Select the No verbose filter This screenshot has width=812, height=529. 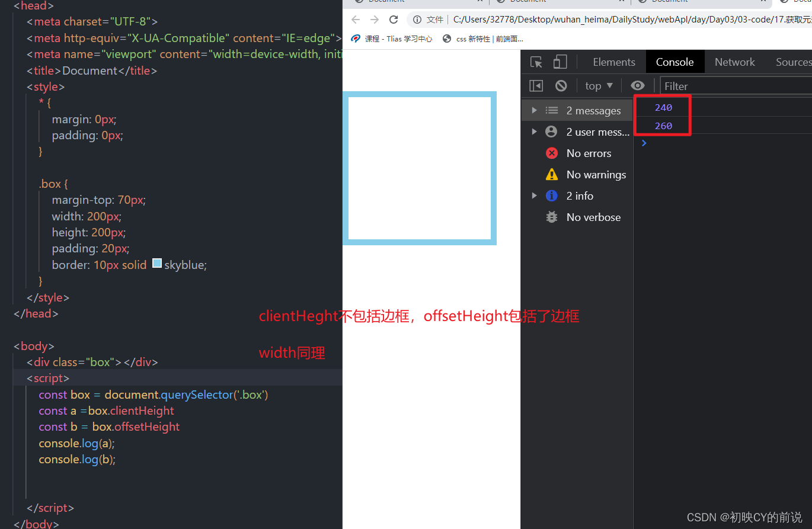(593, 217)
